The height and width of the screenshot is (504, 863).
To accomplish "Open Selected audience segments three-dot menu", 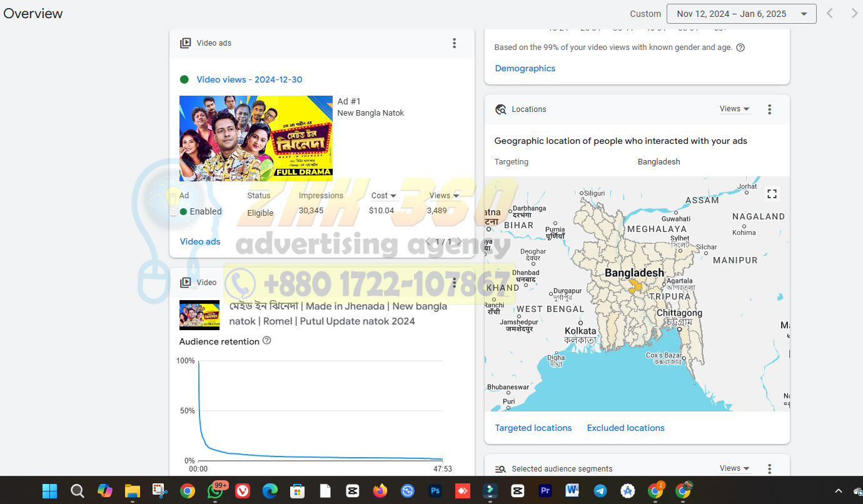I will pos(770,469).
